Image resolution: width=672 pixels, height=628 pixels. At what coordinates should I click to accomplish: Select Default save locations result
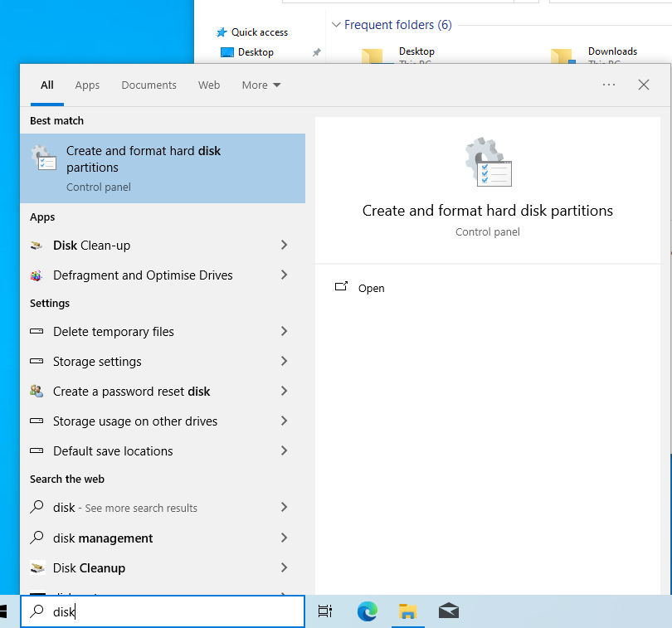(x=163, y=451)
